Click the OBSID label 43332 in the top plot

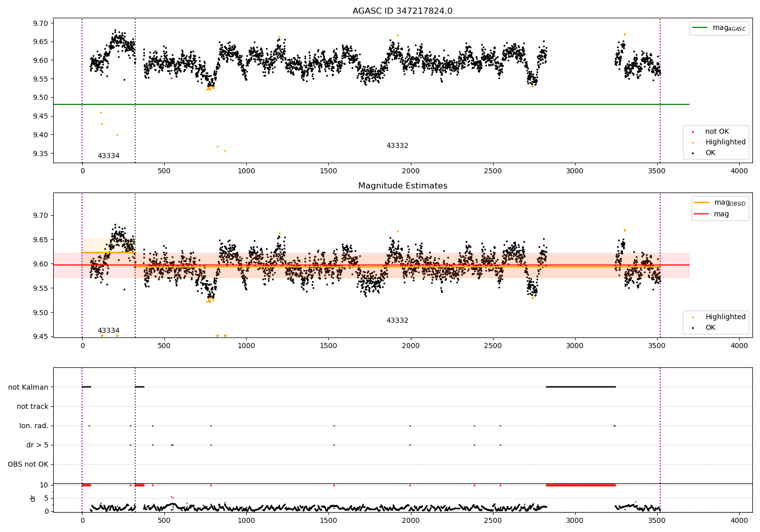[397, 146]
